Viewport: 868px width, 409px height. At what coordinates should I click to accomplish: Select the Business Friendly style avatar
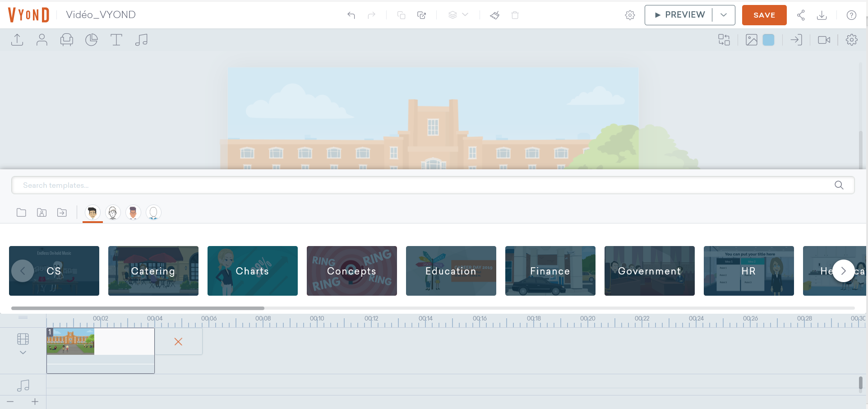92,212
